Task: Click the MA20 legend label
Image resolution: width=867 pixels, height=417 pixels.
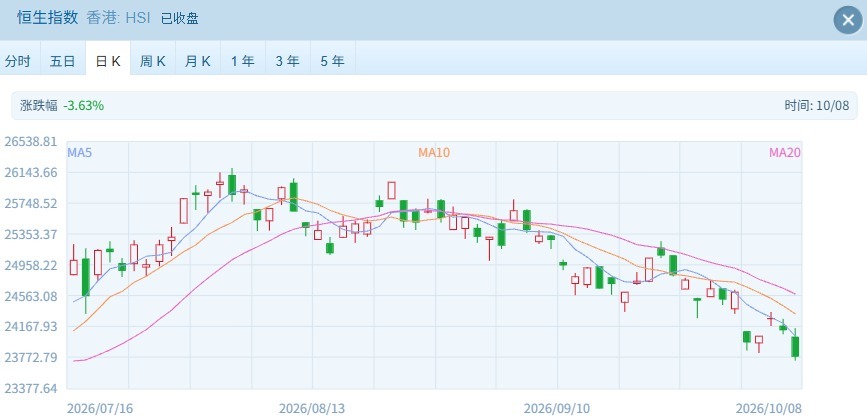Action: pyautogui.click(x=785, y=153)
